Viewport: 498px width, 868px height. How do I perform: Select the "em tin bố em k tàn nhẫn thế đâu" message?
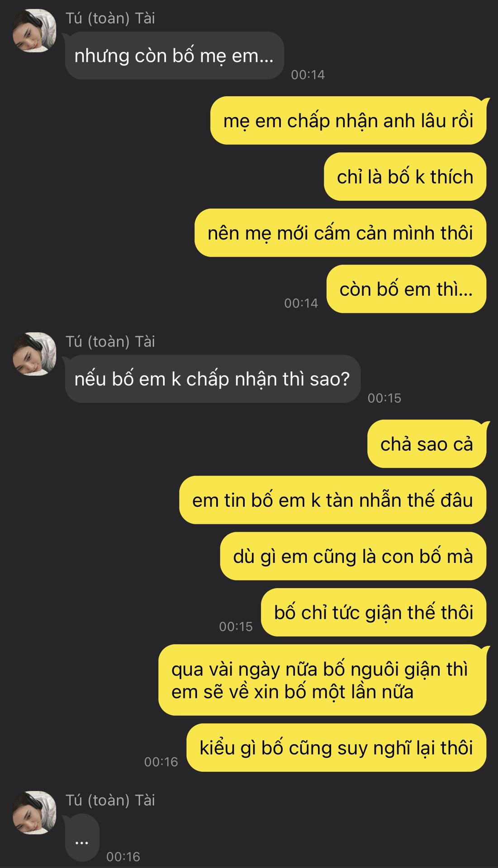click(333, 500)
